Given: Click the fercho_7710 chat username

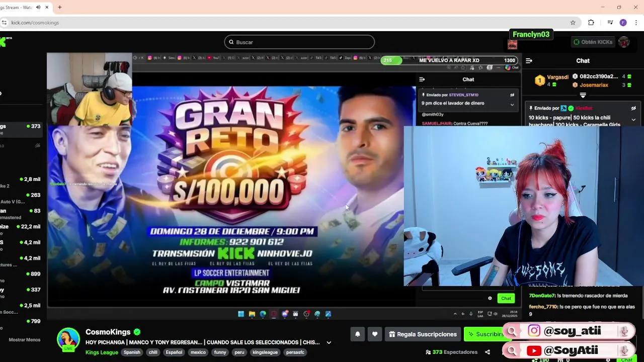Looking at the screenshot, I should [543, 307].
